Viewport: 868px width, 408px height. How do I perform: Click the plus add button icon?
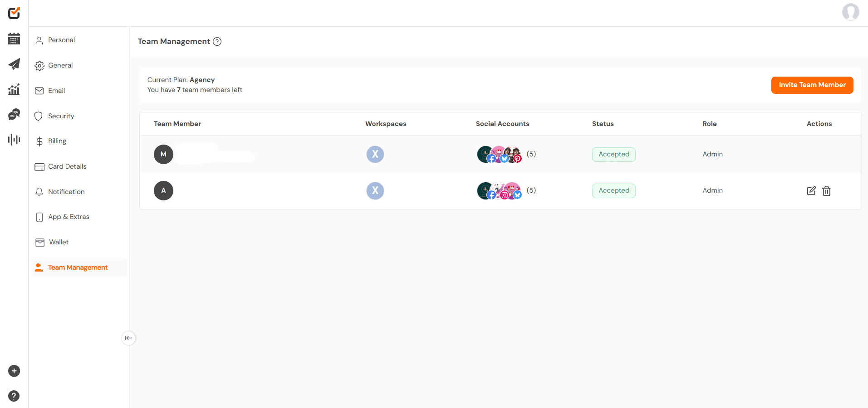pyautogui.click(x=14, y=371)
